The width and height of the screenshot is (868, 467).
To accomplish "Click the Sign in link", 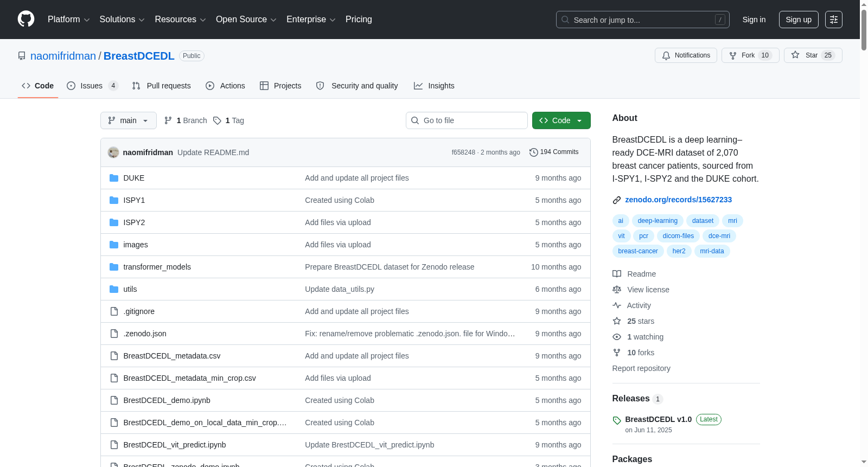I will pyautogui.click(x=754, y=20).
